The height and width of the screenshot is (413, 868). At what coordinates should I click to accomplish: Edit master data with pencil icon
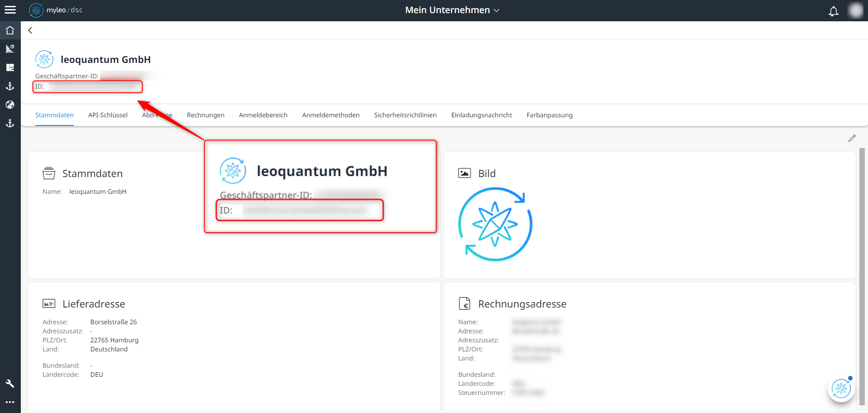(x=852, y=138)
